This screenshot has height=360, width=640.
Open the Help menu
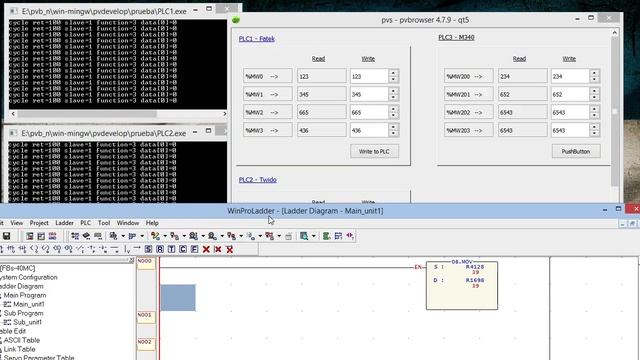coord(152,223)
